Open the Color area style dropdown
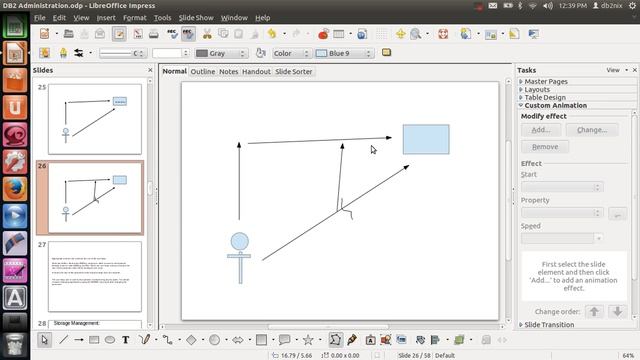This screenshot has height=360, width=640. (291, 53)
